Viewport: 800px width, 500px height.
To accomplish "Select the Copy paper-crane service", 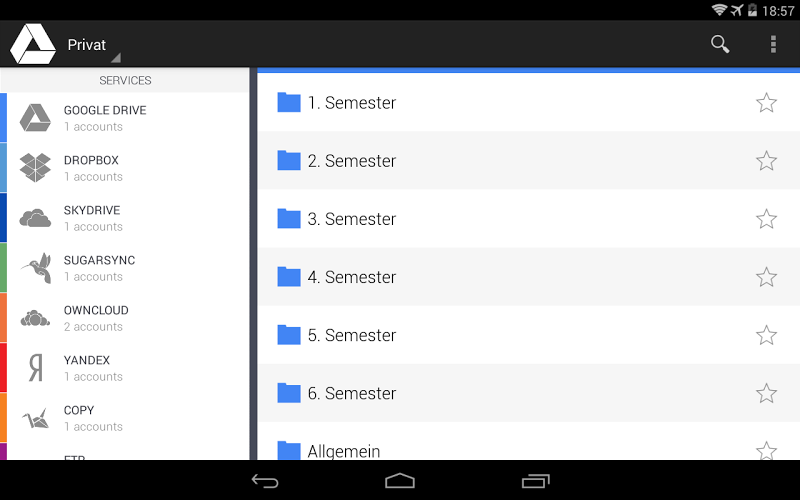I will [124, 418].
